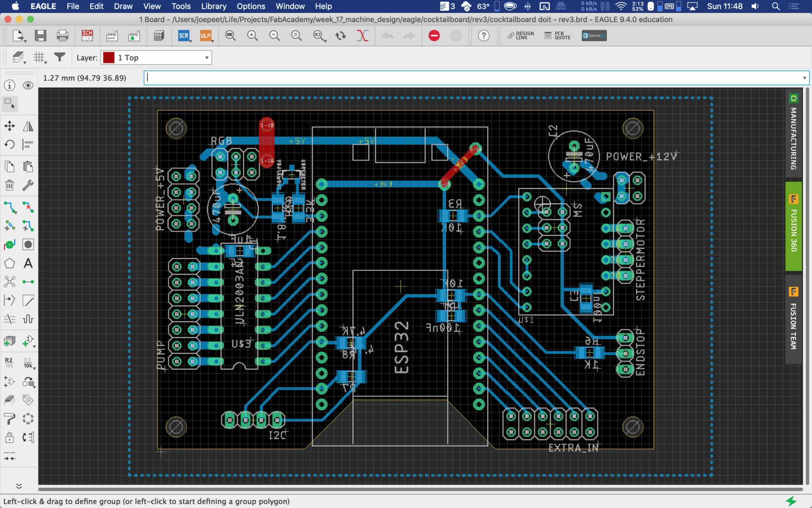Open the File menu
Screen dimensions: 812x508
coord(73,6)
